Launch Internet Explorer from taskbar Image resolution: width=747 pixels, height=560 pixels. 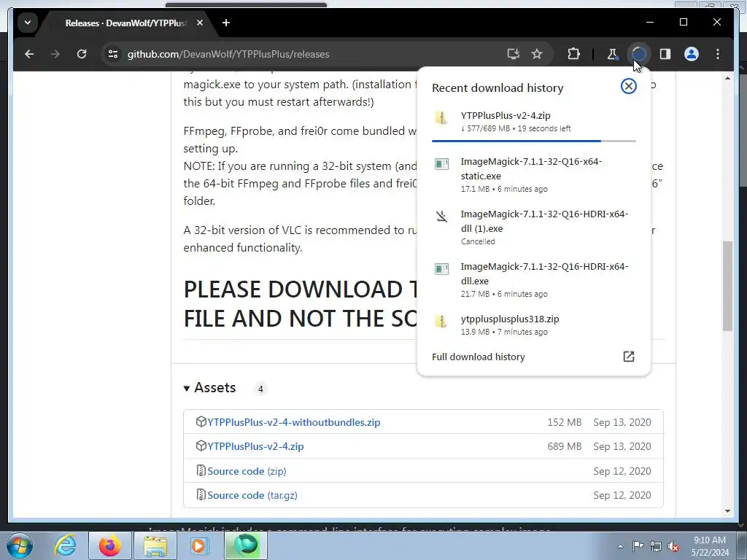65,545
